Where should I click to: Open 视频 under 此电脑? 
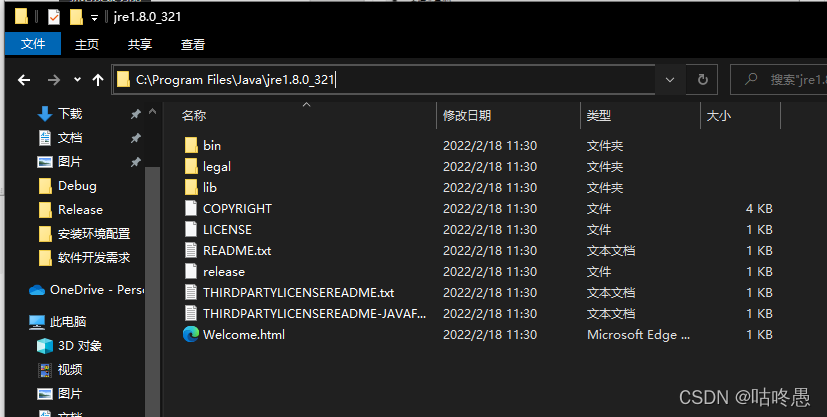tap(70, 370)
